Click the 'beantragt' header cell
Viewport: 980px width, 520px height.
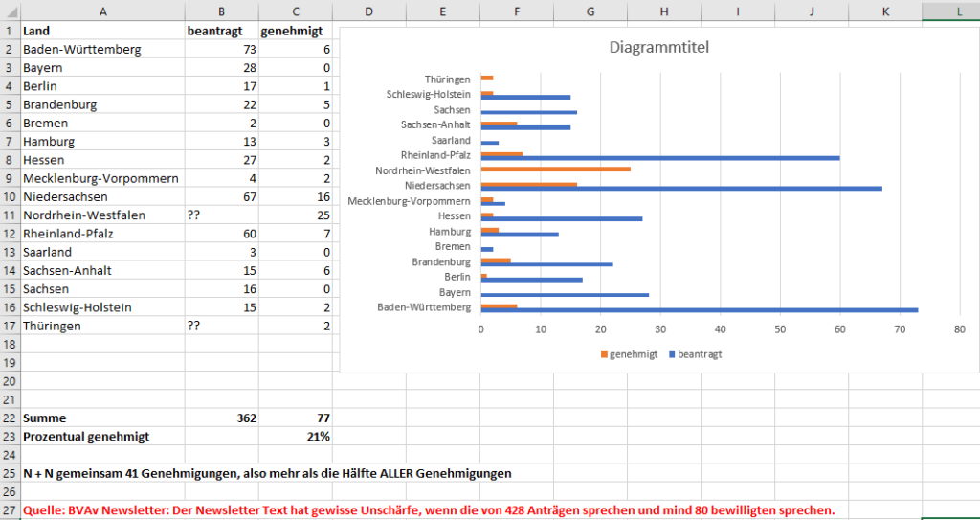pos(222,31)
